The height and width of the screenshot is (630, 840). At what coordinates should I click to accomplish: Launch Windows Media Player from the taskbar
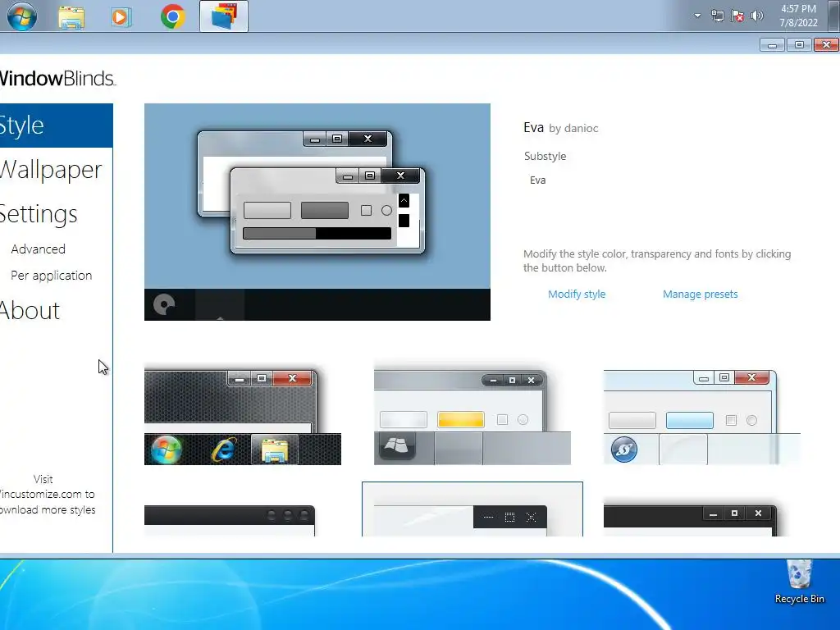click(x=121, y=17)
